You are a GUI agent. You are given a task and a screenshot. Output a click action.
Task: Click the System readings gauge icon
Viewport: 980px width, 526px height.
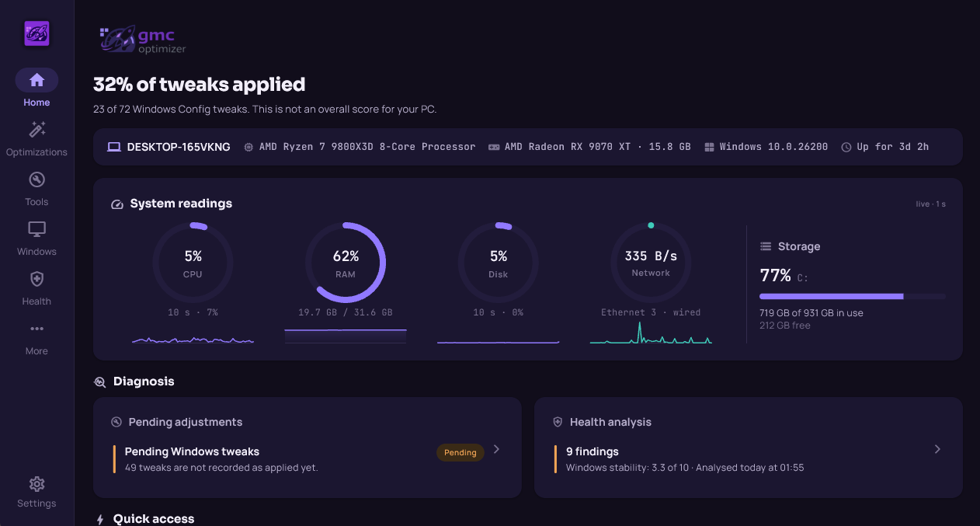117,204
